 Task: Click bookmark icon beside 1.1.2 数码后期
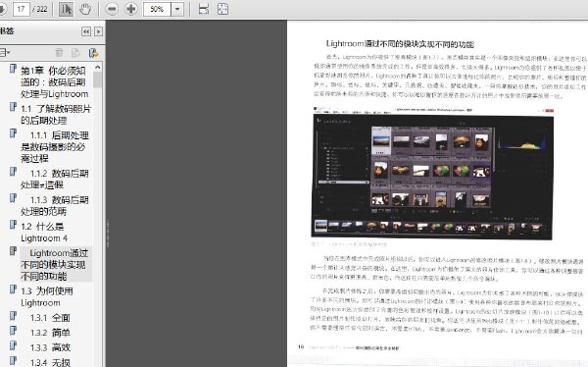coord(13,172)
